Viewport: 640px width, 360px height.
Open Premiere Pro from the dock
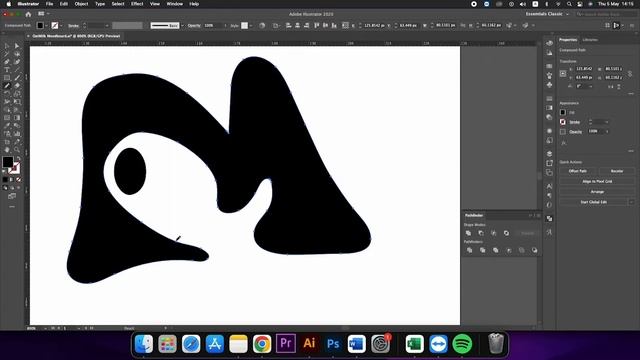tap(286, 344)
